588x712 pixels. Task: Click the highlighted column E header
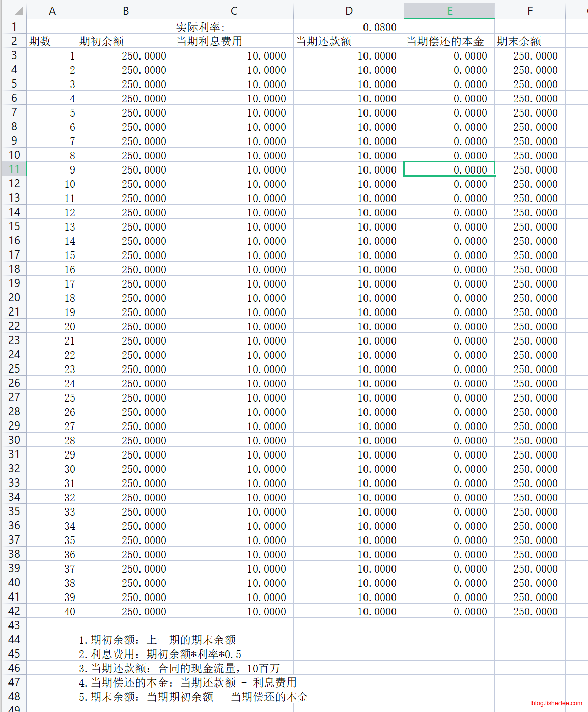[x=449, y=11]
